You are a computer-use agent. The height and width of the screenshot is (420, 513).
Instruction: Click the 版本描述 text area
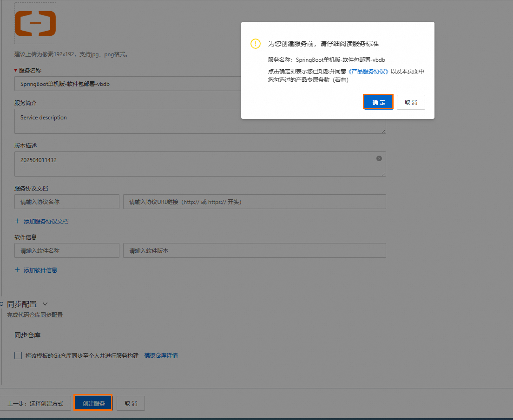[200, 164]
